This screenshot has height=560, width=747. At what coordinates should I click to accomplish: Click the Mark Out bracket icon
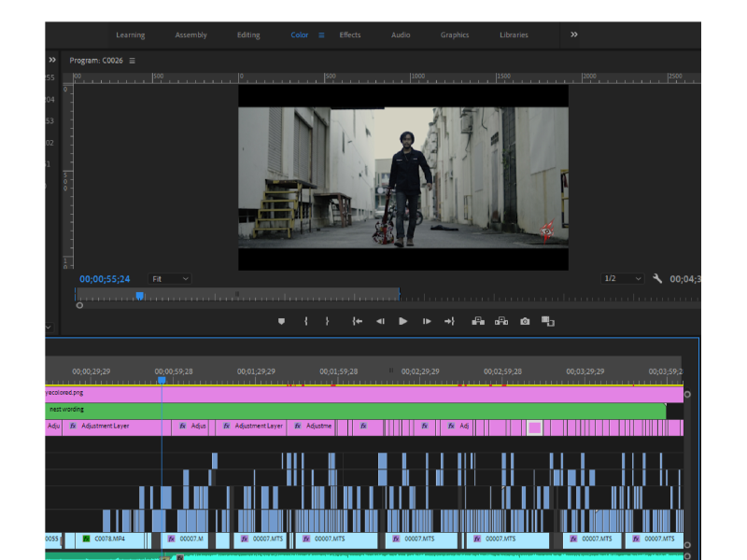coord(327,321)
